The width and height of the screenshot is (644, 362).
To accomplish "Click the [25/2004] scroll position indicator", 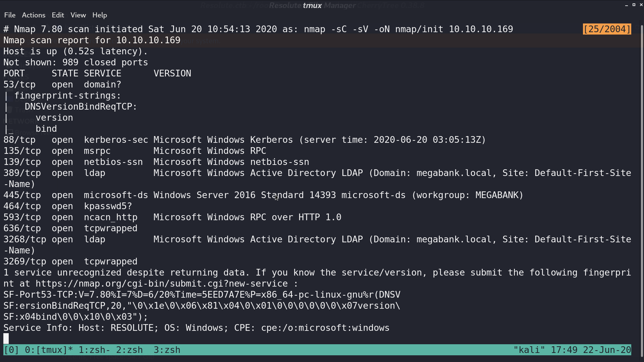I will [x=607, y=29].
